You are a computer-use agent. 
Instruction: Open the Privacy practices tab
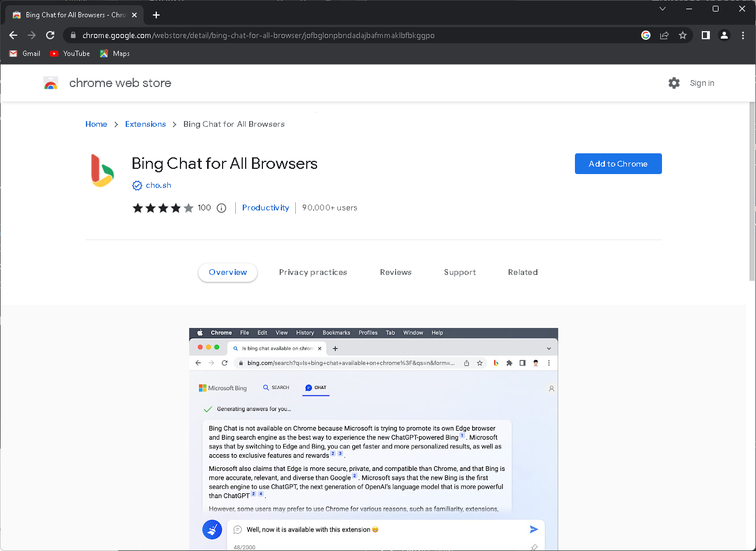(313, 271)
